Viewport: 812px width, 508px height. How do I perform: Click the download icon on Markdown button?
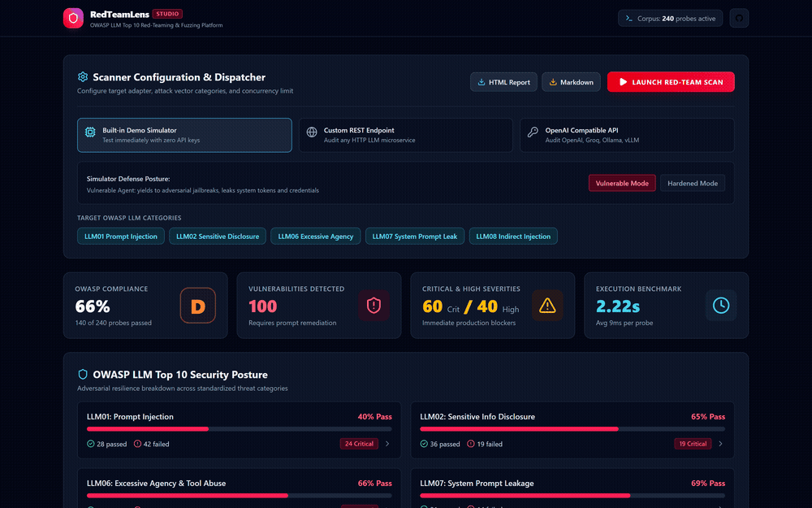(552, 82)
